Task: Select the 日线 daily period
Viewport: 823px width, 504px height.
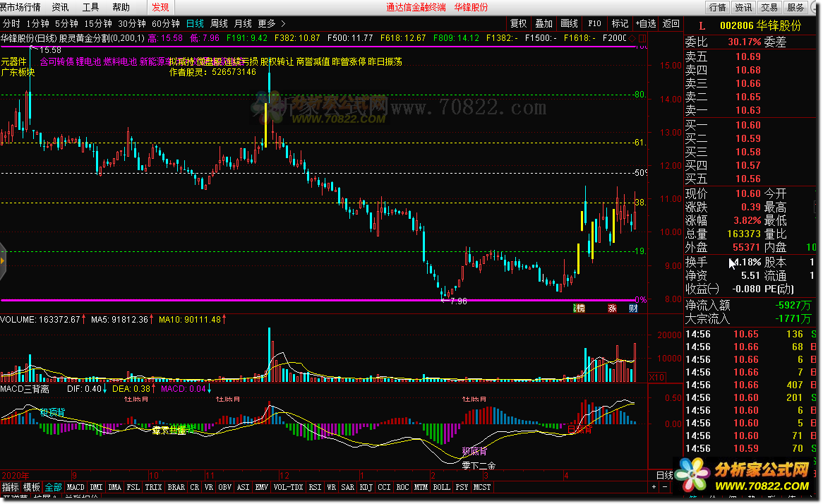Action: pyautogui.click(x=196, y=23)
